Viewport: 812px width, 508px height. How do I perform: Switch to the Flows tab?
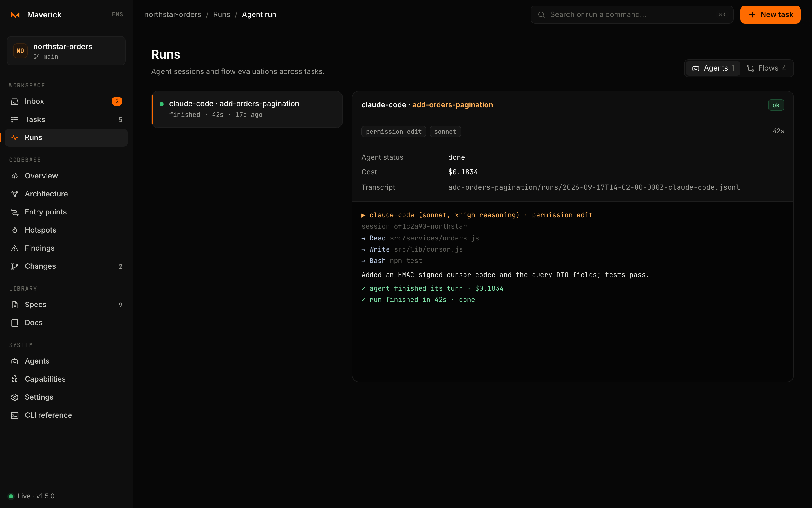[x=766, y=68]
